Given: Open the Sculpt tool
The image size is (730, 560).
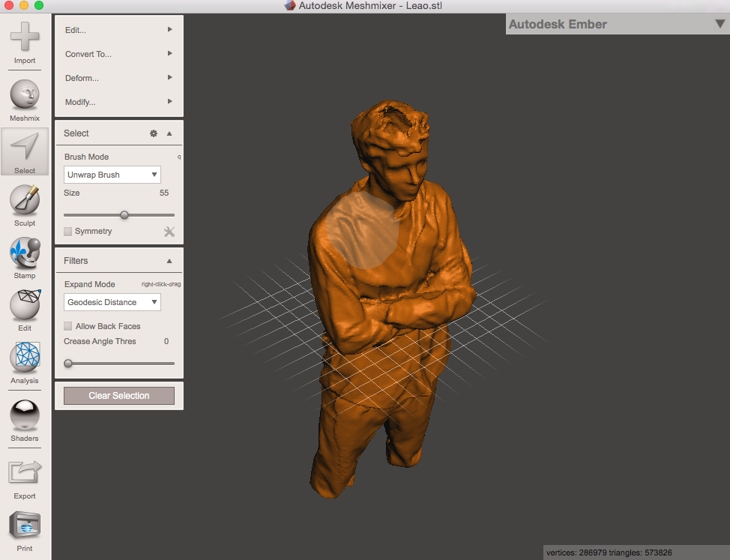Looking at the screenshot, I should coord(25,205).
